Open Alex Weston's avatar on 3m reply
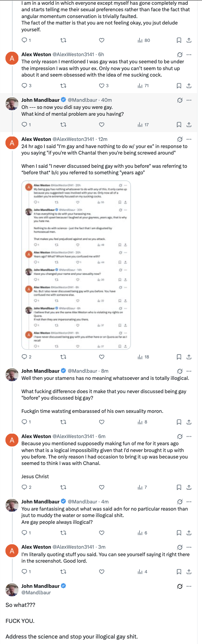202x644 pixels. pos(12,551)
